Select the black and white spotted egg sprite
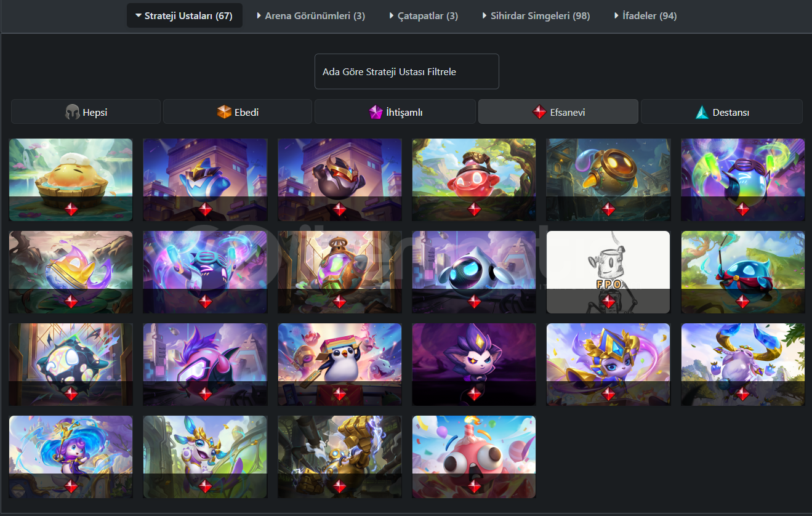 [71, 364]
